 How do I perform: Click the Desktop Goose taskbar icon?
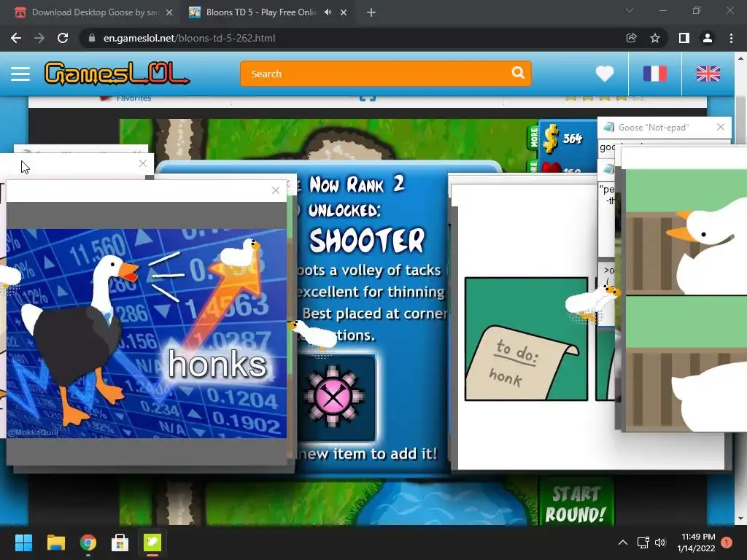point(152,542)
